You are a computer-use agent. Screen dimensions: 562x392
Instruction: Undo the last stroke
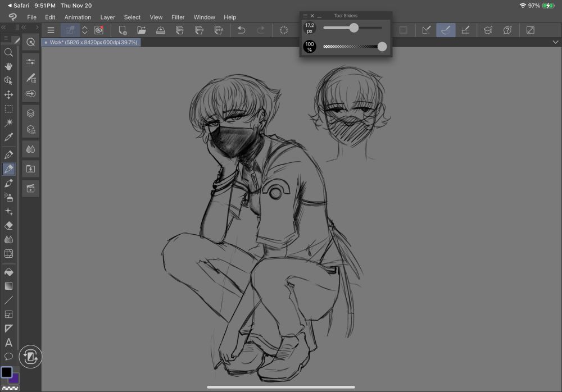coord(242,30)
